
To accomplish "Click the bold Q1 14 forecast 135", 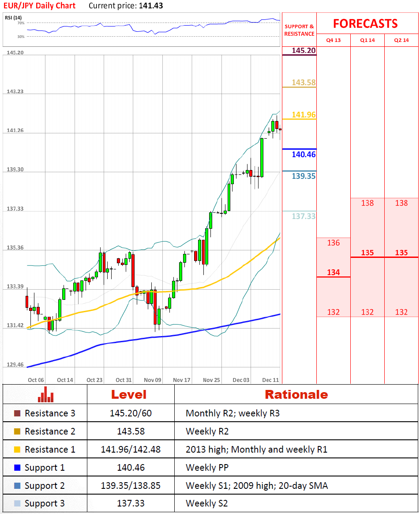I will pyautogui.click(x=367, y=253).
